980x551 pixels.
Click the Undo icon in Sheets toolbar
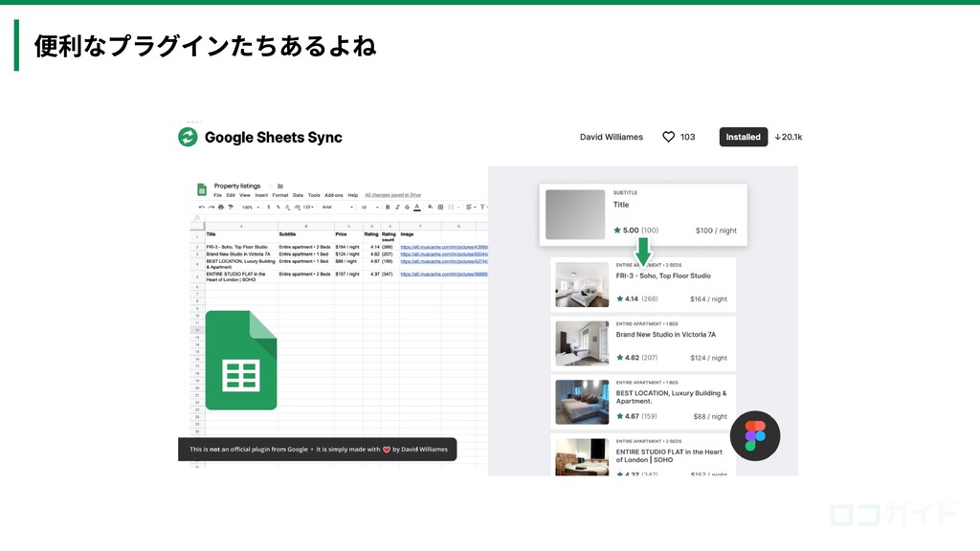click(202, 207)
